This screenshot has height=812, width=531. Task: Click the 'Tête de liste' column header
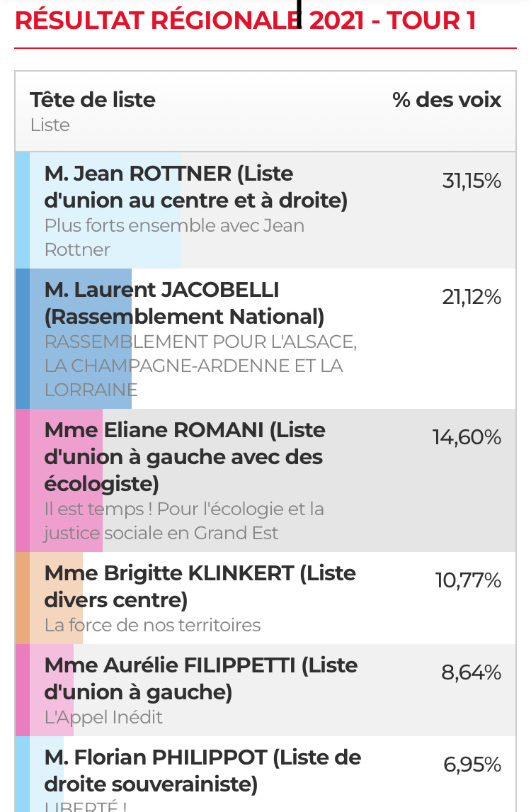click(x=93, y=100)
